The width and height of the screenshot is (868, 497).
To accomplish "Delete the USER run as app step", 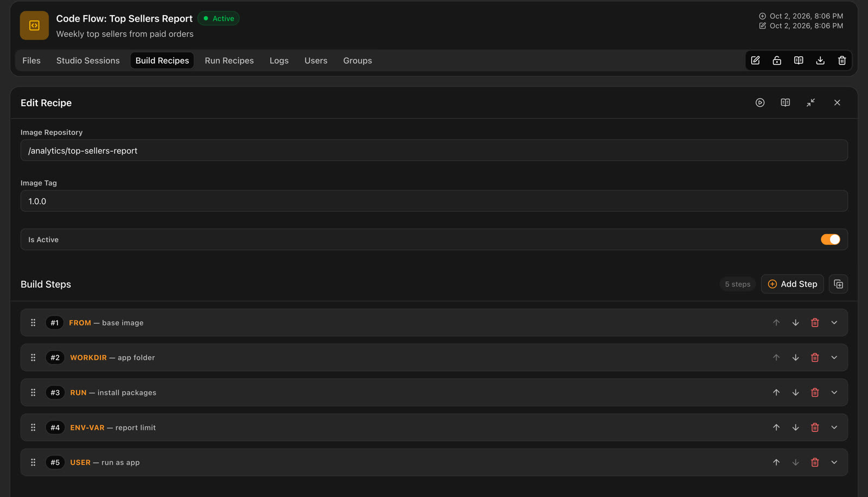I will point(815,462).
